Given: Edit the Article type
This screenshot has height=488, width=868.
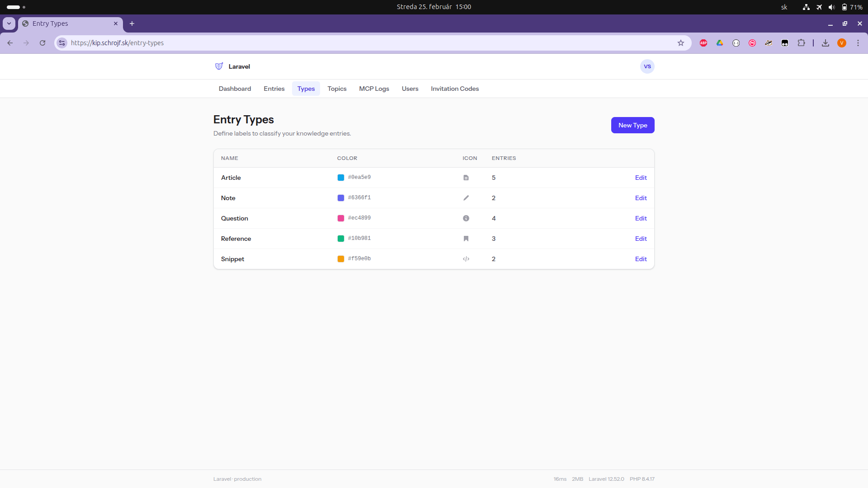Looking at the screenshot, I should click(x=641, y=178).
